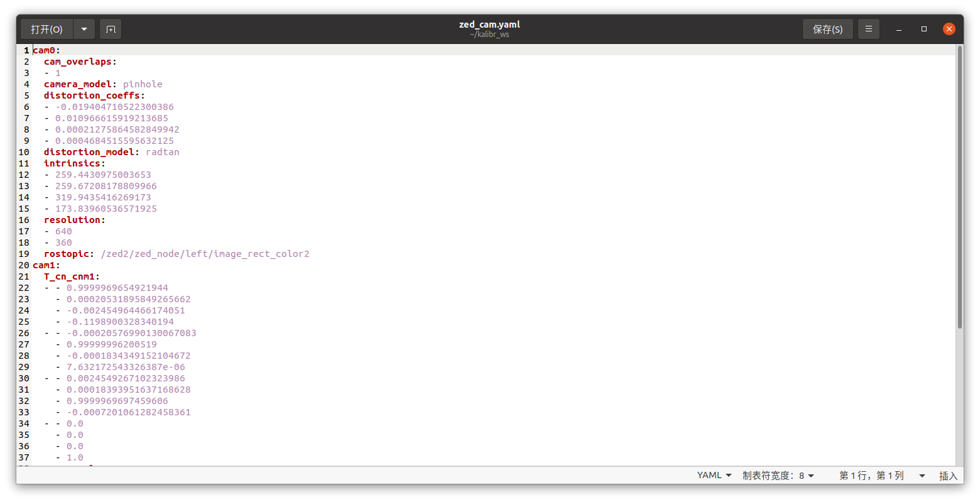This screenshot has height=502, width=980.
Task: Click value 0.010966615919213685
Action: click(112, 118)
